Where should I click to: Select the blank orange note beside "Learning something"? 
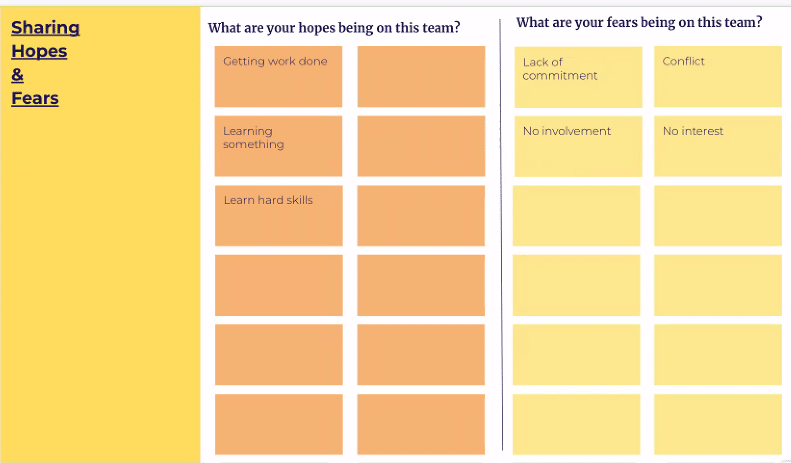click(x=421, y=146)
